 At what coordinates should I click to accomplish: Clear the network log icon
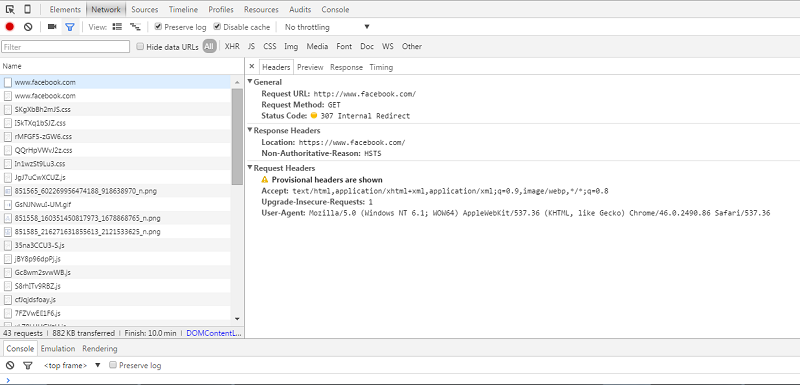(28, 27)
